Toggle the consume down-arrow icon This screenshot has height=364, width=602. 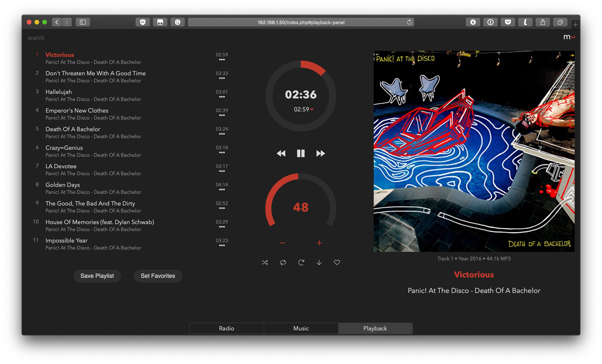(x=319, y=263)
